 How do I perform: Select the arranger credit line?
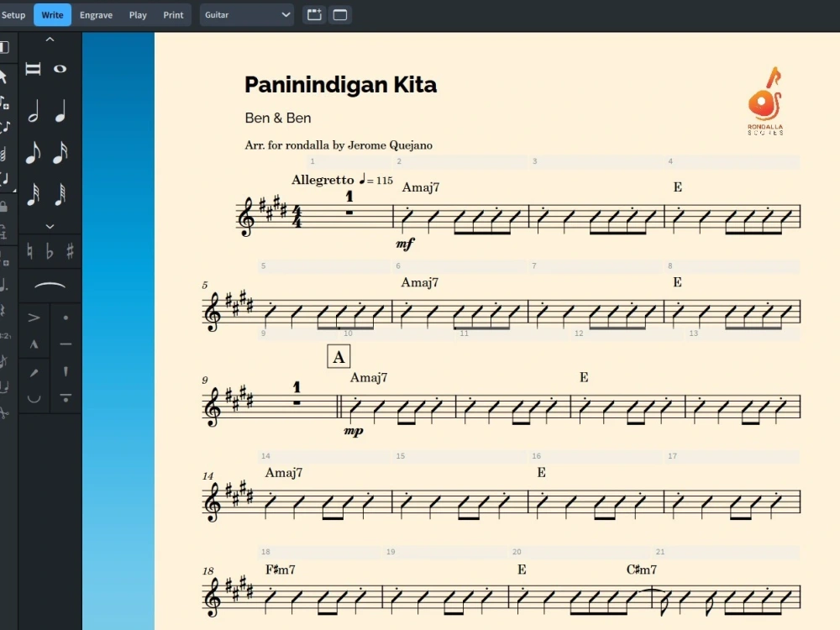pos(339,145)
